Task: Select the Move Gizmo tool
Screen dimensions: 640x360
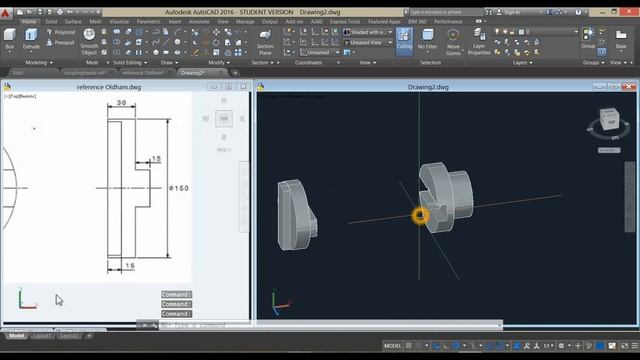Action: tap(453, 42)
